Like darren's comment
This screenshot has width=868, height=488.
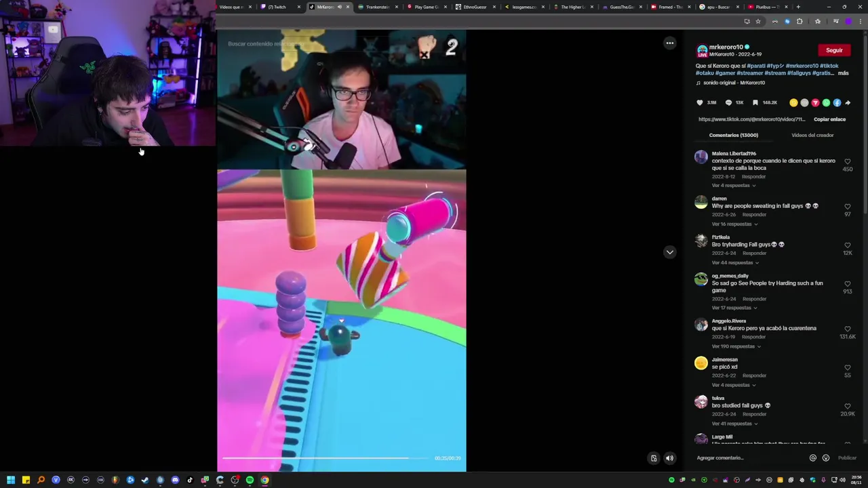pyautogui.click(x=847, y=207)
